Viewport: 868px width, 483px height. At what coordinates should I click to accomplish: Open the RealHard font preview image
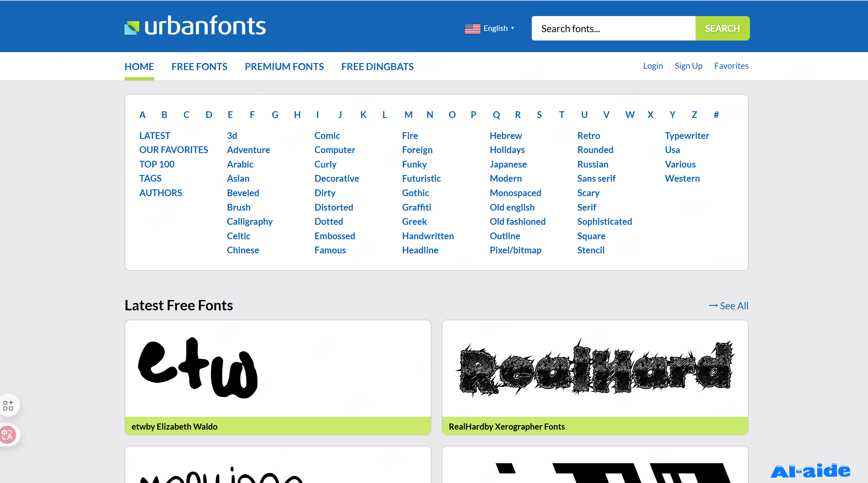(x=595, y=369)
